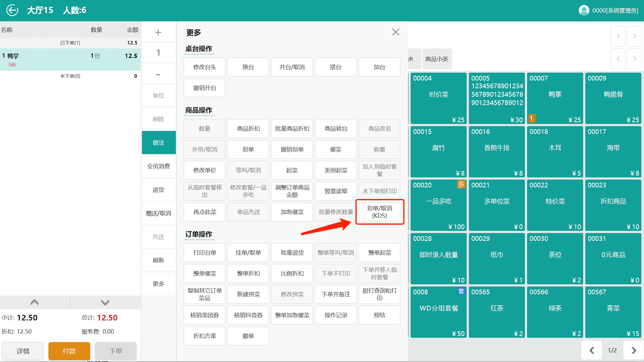Viewport: 644px width, 362px height.
Task: Add product 00016 香煎牛排
Action: coord(497,152)
